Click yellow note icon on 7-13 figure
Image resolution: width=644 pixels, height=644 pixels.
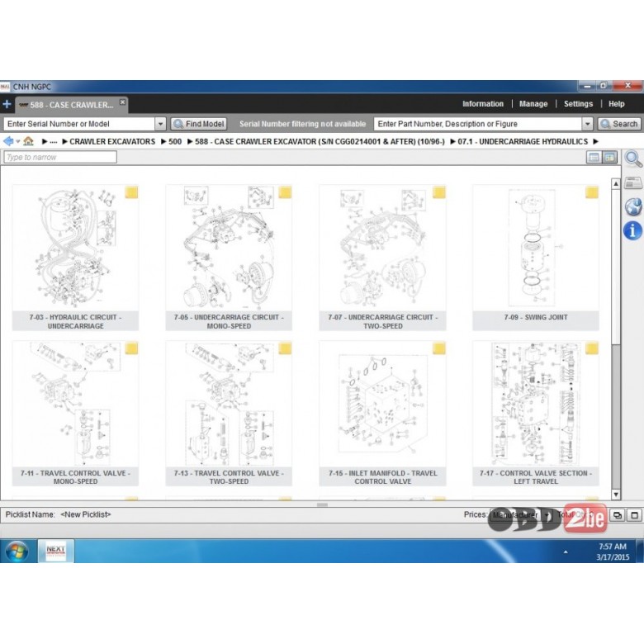pyautogui.click(x=285, y=348)
